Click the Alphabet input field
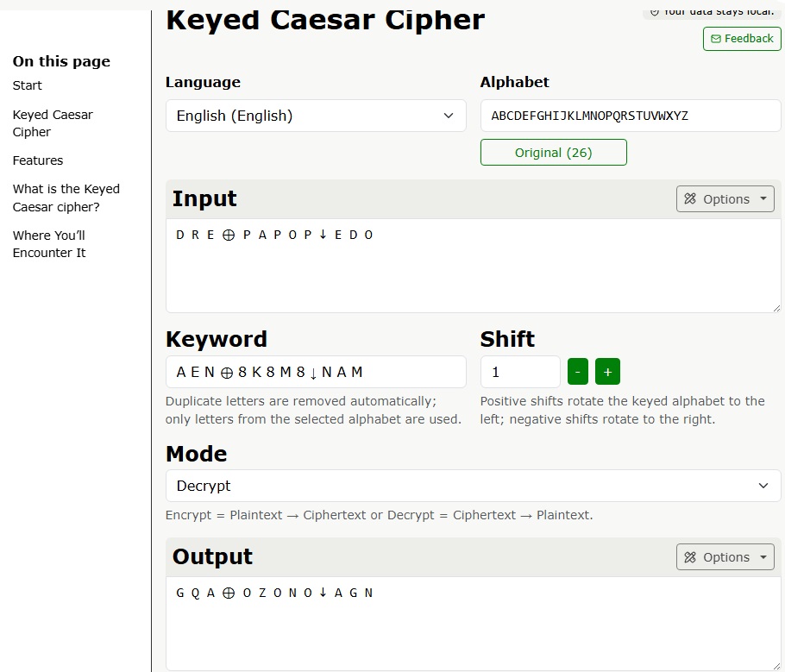785x672 pixels. click(631, 116)
